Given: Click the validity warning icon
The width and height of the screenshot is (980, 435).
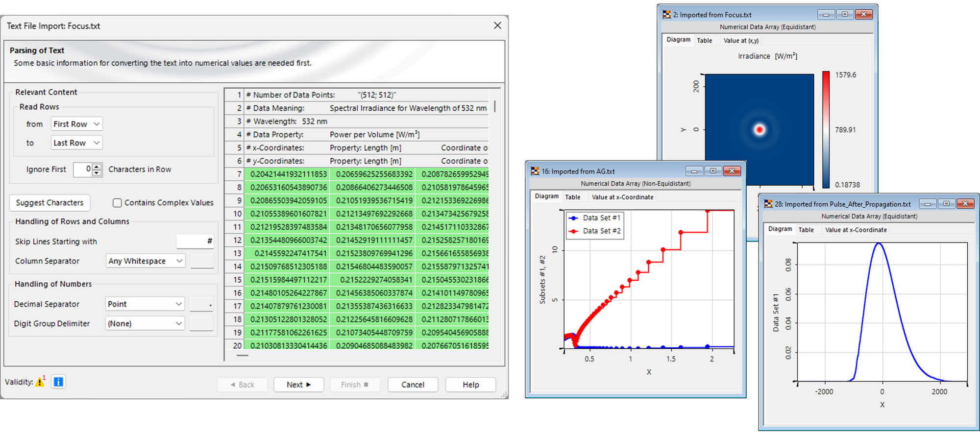Looking at the screenshot, I should coord(40,382).
